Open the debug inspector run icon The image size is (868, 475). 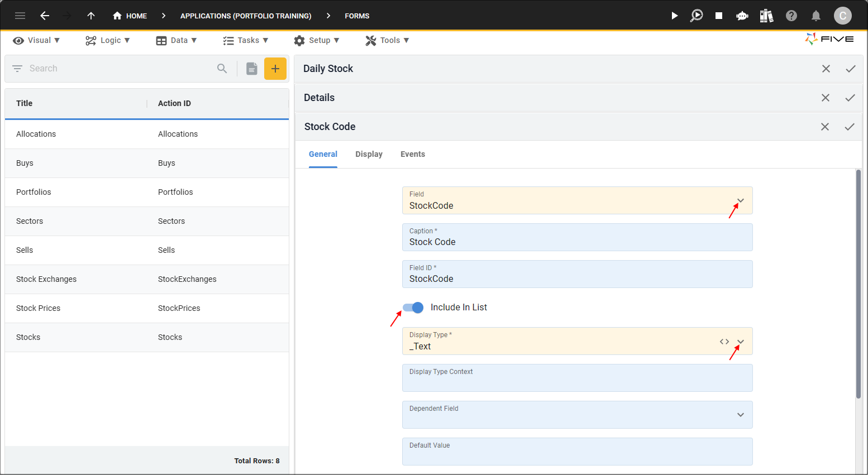[x=696, y=16]
